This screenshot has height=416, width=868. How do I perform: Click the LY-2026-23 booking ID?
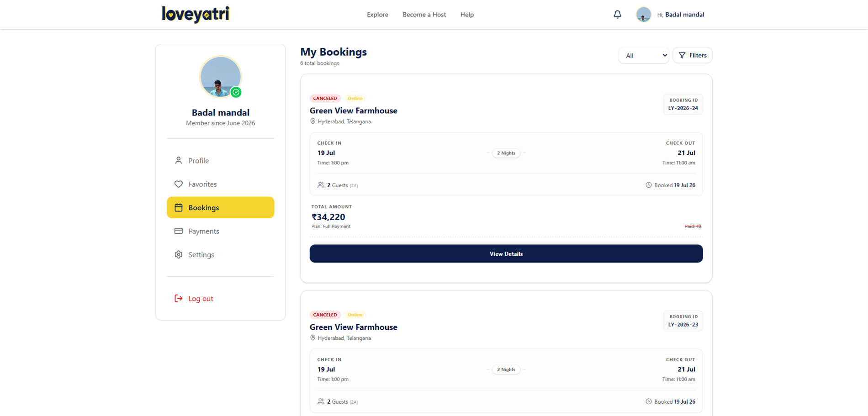coord(683,325)
